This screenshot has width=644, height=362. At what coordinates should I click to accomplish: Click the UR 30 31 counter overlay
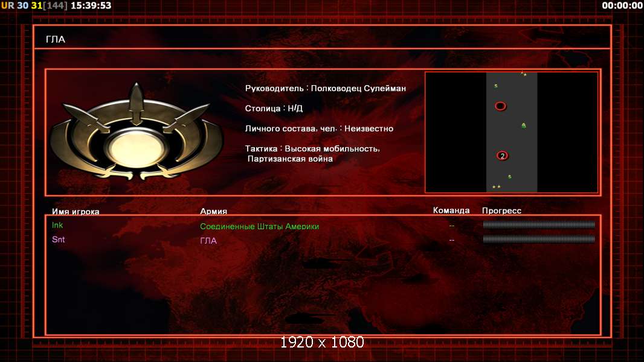click(22, 5)
